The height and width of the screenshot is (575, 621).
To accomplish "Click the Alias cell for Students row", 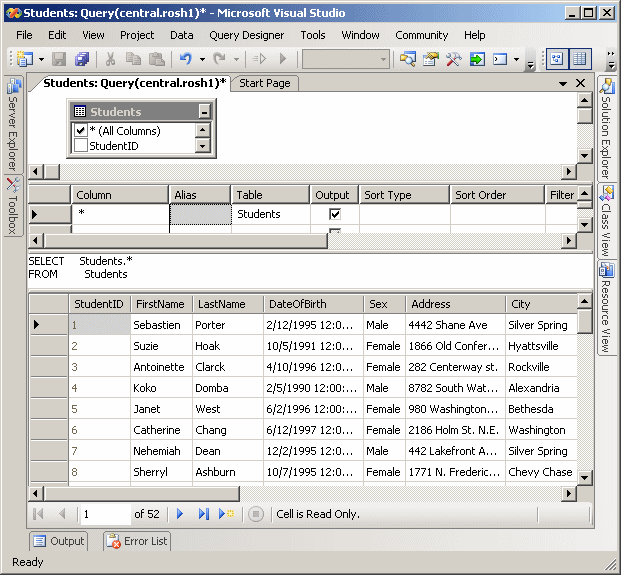I will point(200,214).
